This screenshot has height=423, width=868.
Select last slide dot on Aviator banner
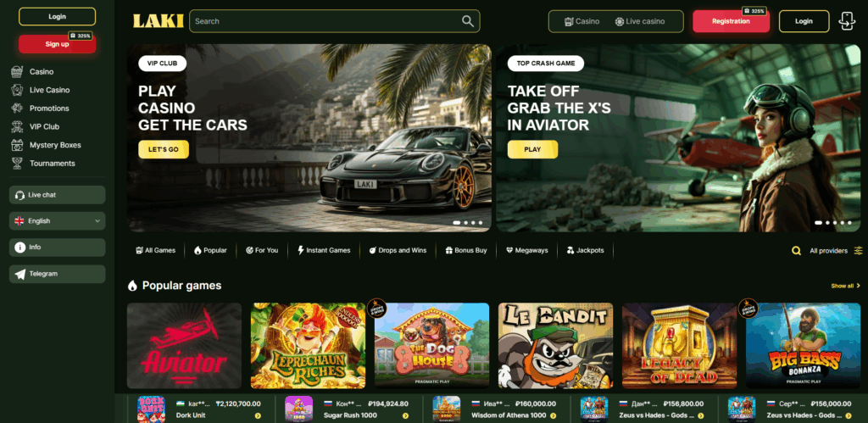849,223
